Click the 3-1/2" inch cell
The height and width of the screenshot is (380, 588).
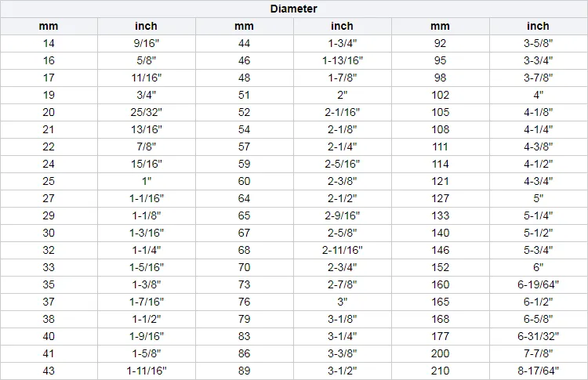tap(343, 371)
